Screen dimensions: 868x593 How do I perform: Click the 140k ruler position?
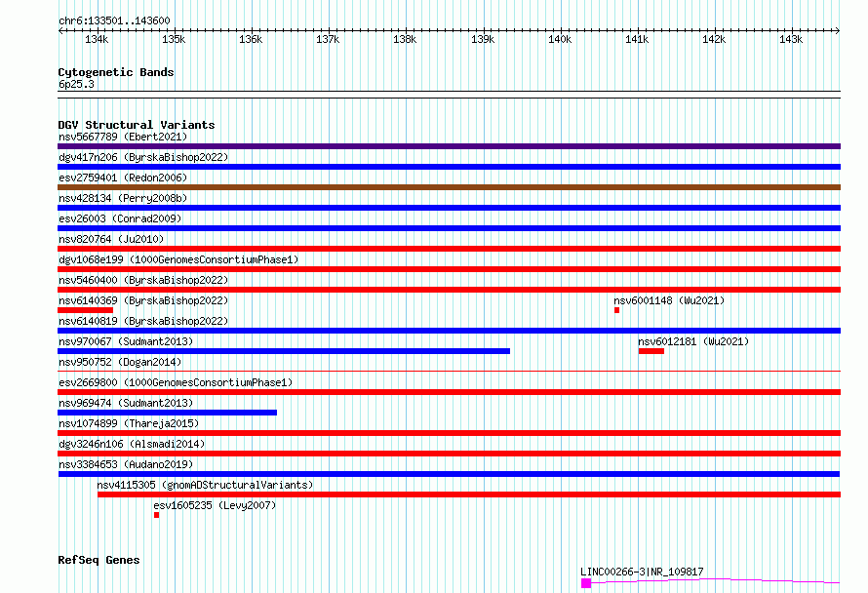point(560,39)
